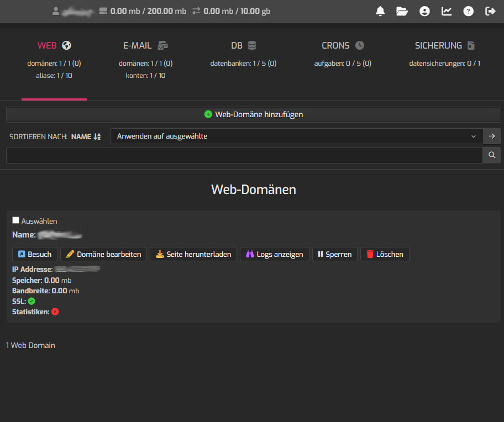This screenshot has height=422, width=504.
Task: Apply bulk action with arrow button
Action: pyautogui.click(x=492, y=136)
